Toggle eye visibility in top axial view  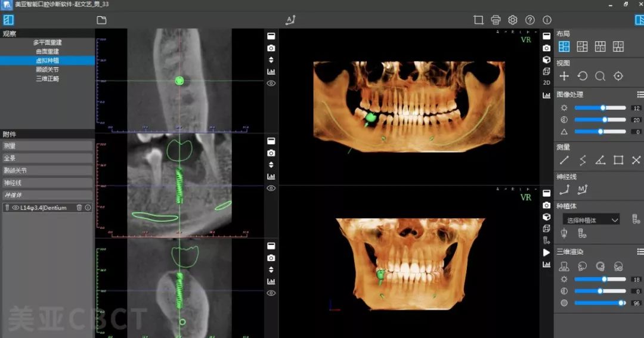271,83
